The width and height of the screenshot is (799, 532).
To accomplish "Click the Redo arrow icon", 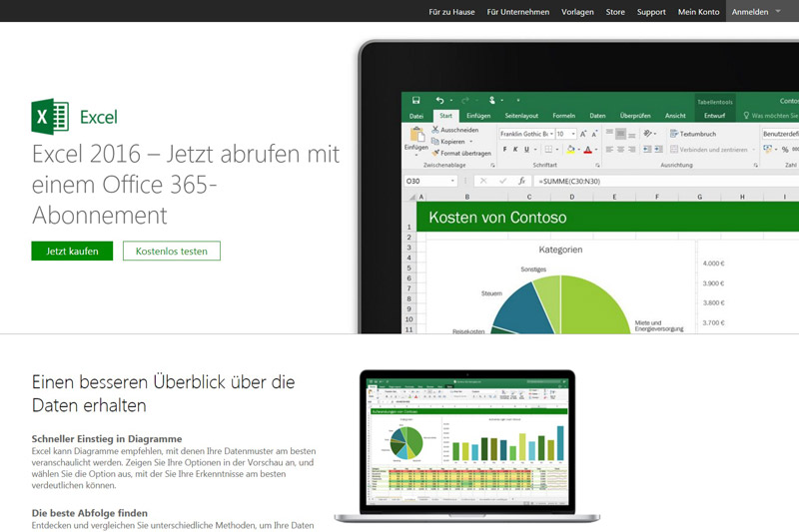I will (465, 100).
